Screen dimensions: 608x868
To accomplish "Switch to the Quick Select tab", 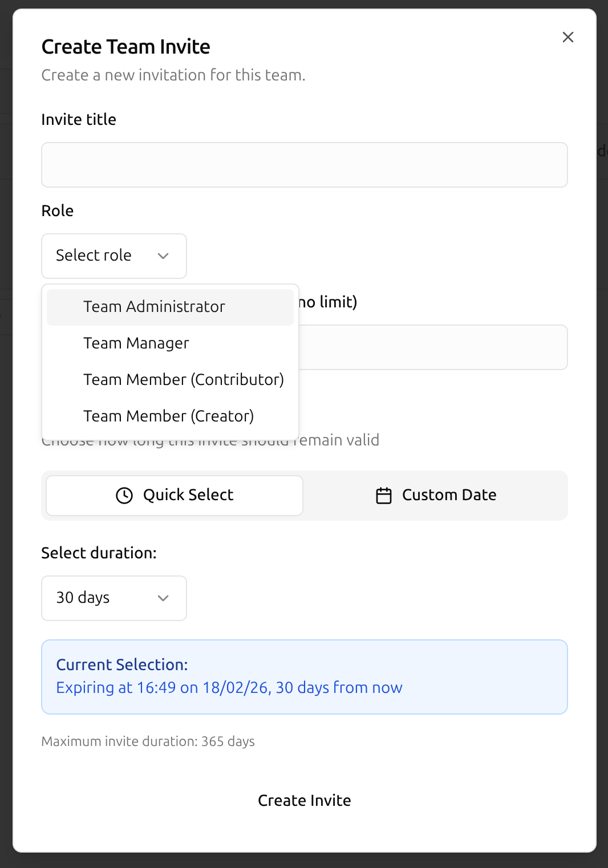I will pyautogui.click(x=175, y=495).
